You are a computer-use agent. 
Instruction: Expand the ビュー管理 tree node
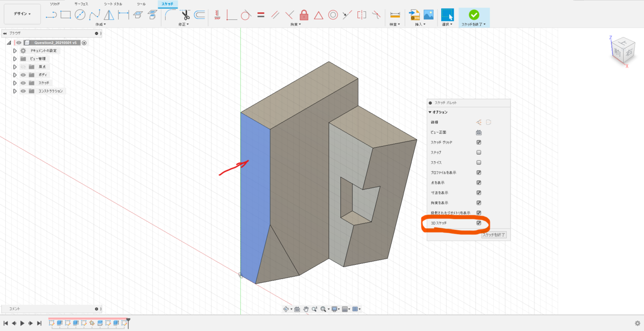15,59
